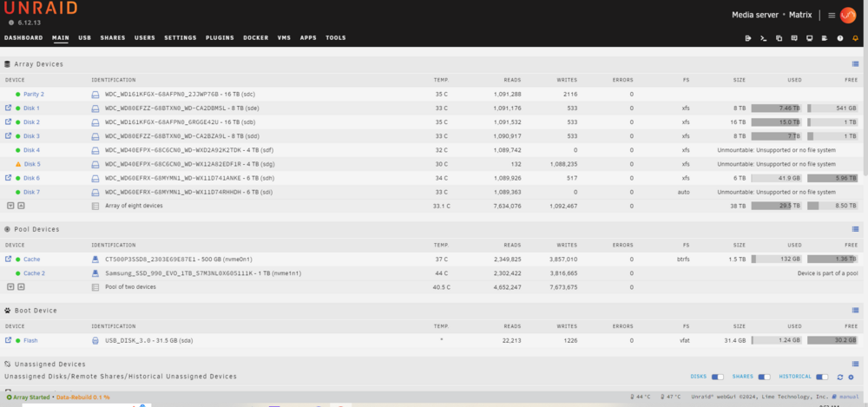Image resolution: width=868 pixels, height=407 pixels.
Task: Open the SETTINGS tab
Action: point(181,38)
